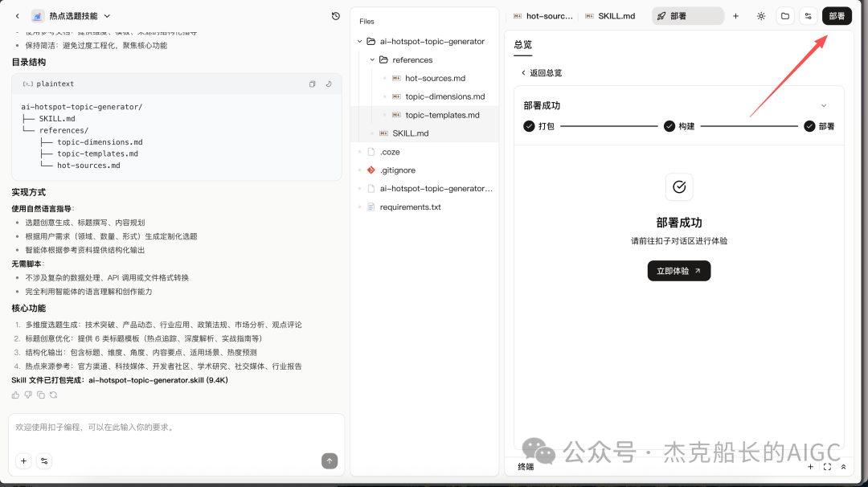Copy the assistant reply message
The height and width of the screenshot is (487, 868).
coord(41,395)
